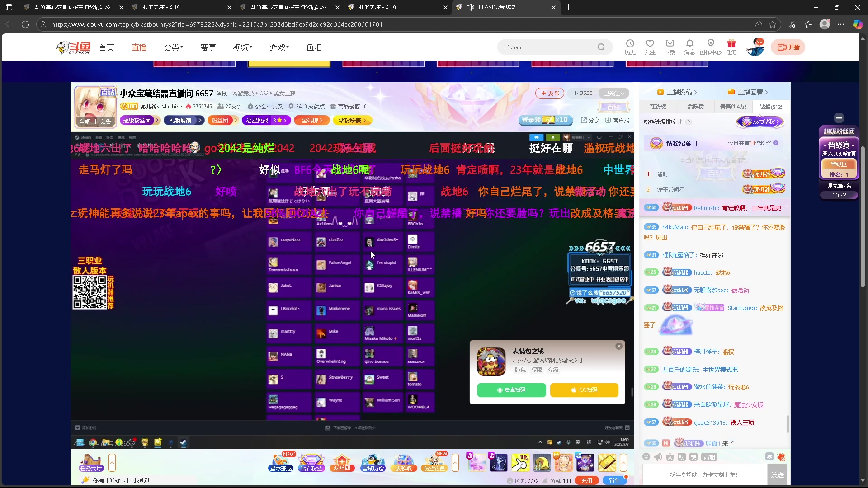Click the megaphone broadcast icon in chat
Image resolution: width=868 pixels, height=488 pixels.
(x=658, y=457)
